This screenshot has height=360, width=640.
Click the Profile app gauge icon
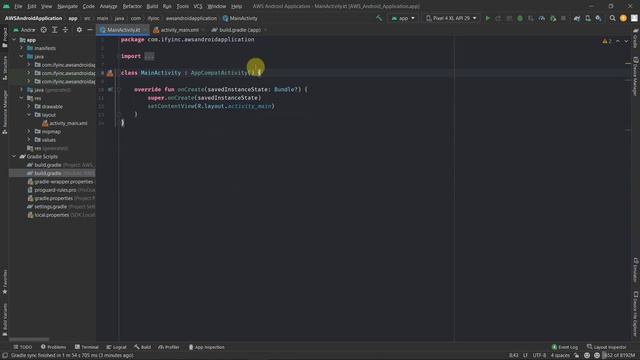tap(542, 18)
